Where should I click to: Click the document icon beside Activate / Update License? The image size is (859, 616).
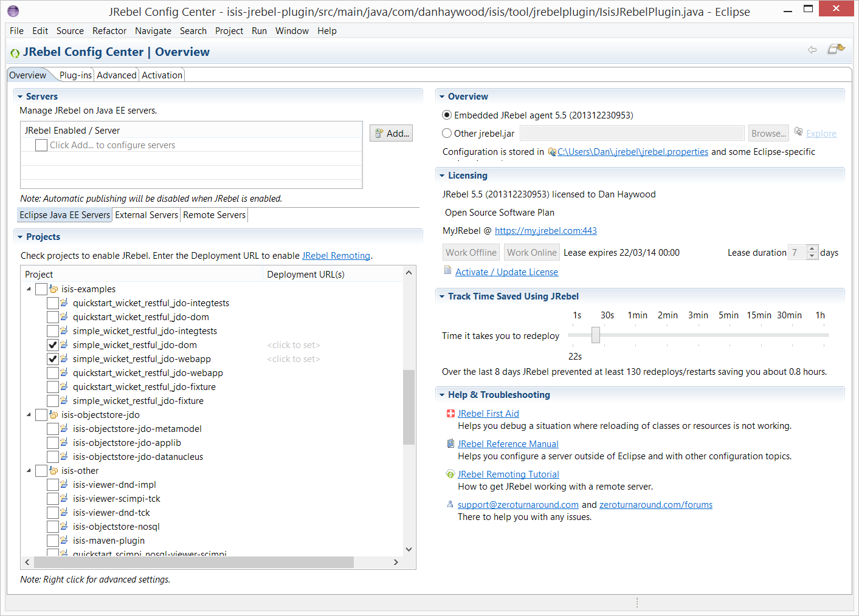pos(448,270)
